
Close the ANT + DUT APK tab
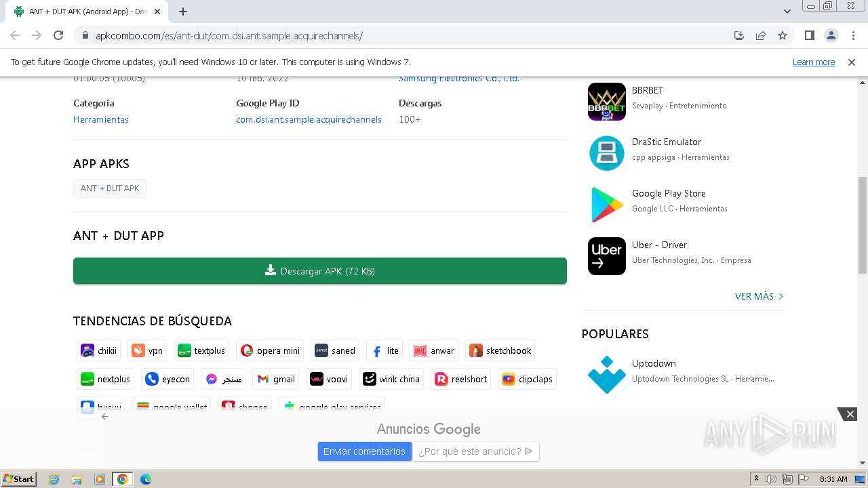coord(157,12)
